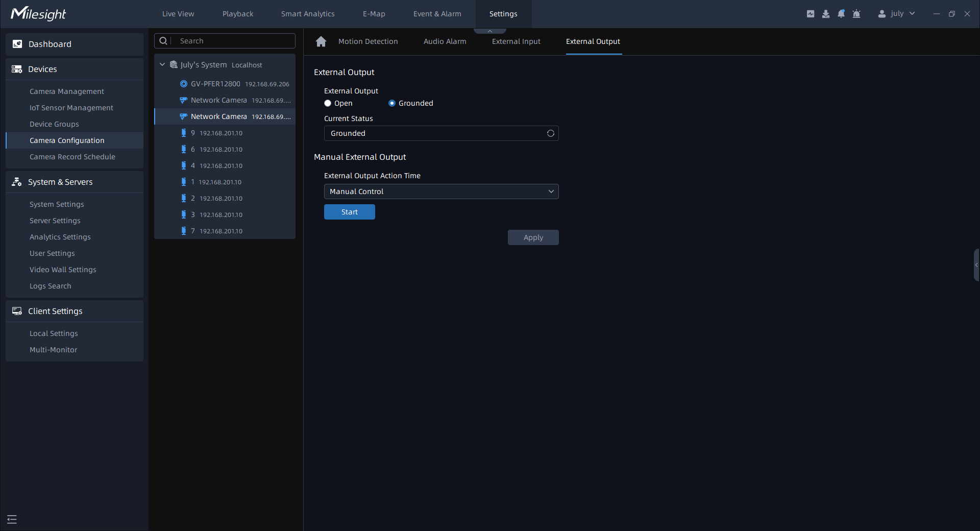Viewport: 980px width, 531px height.
Task: Go to the home icon in the configuration bar
Action: [x=321, y=41]
